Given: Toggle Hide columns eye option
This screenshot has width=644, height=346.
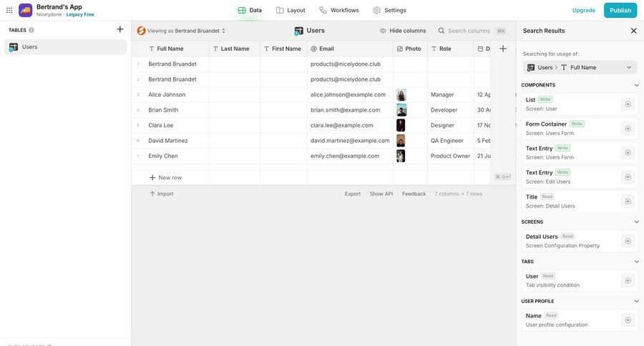Looking at the screenshot, I should (x=402, y=31).
